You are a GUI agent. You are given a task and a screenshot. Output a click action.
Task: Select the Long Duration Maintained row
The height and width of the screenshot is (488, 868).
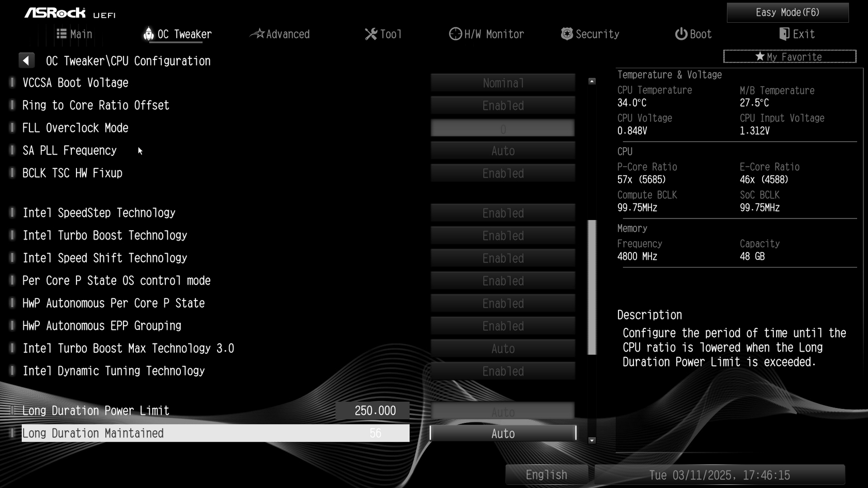pos(215,433)
